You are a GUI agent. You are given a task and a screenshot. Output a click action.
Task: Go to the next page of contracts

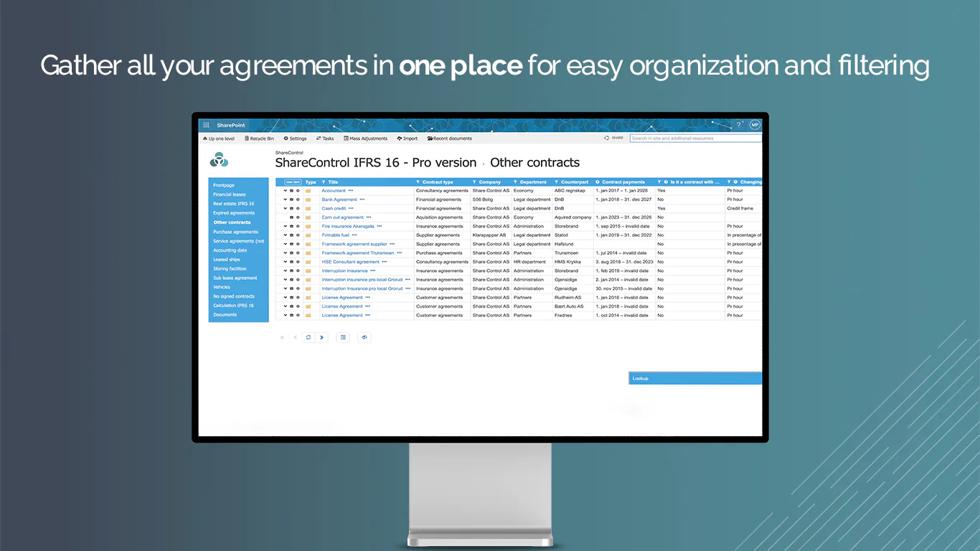point(321,337)
